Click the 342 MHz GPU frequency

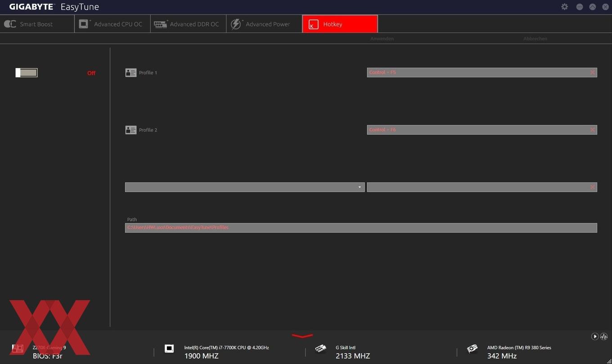pyautogui.click(x=502, y=356)
